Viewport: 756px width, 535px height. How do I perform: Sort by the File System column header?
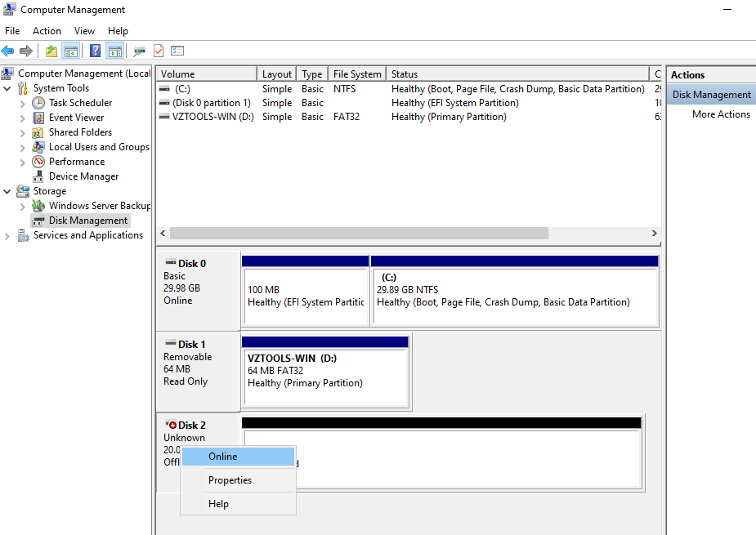[357, 74]
